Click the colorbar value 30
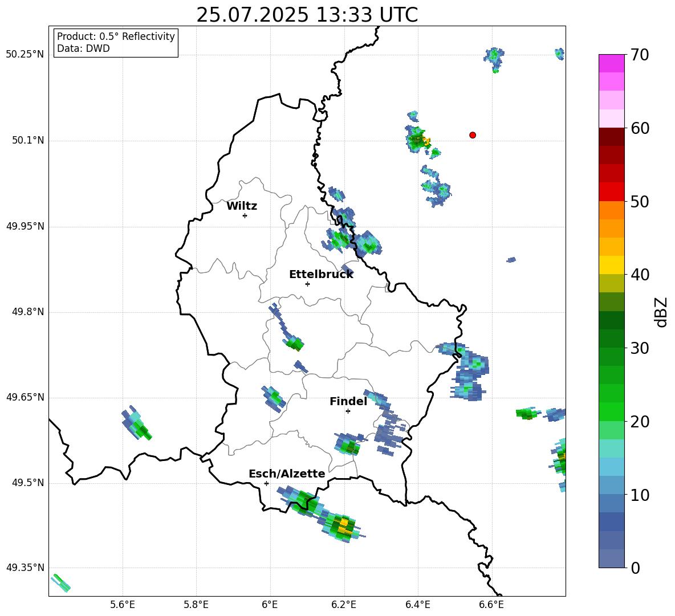The height and width of the screenshot is (616, 675). point(640,348)
